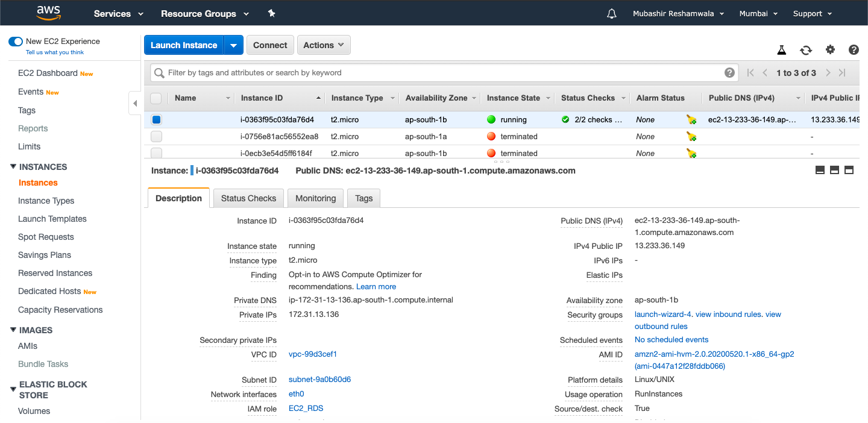Check the box for instance i-0ecb3e54d5ff6184f
Screen dimensions: 868x423
(156, 153)
